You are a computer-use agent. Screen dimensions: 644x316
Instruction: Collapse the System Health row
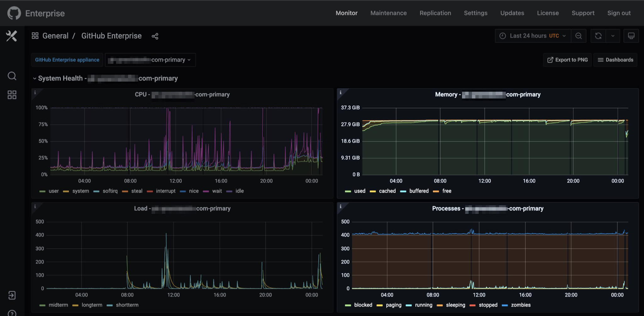click(x=35, y=78)
